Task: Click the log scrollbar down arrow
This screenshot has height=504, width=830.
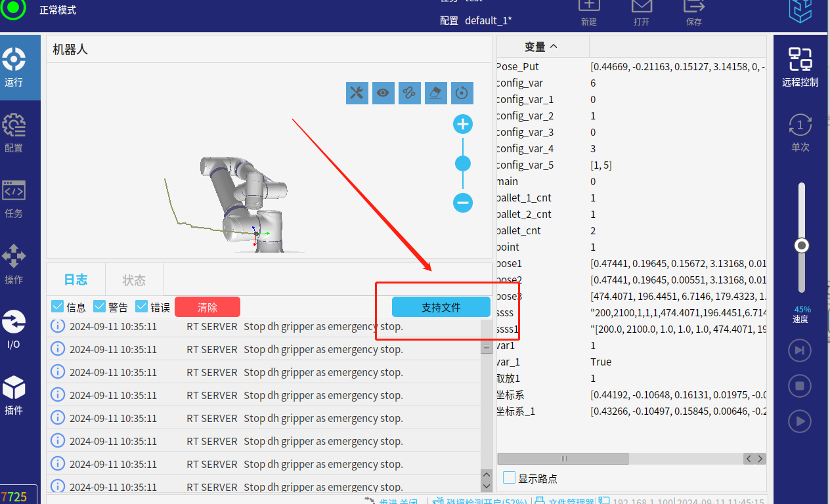Action: (487, 486)
